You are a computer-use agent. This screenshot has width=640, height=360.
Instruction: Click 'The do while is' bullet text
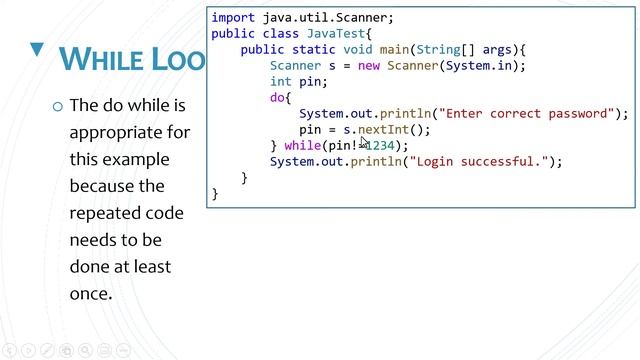point(127,106)
